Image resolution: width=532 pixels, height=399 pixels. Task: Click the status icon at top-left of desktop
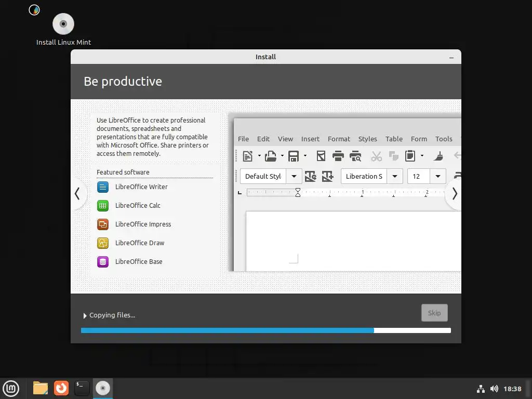pos(34,10)
